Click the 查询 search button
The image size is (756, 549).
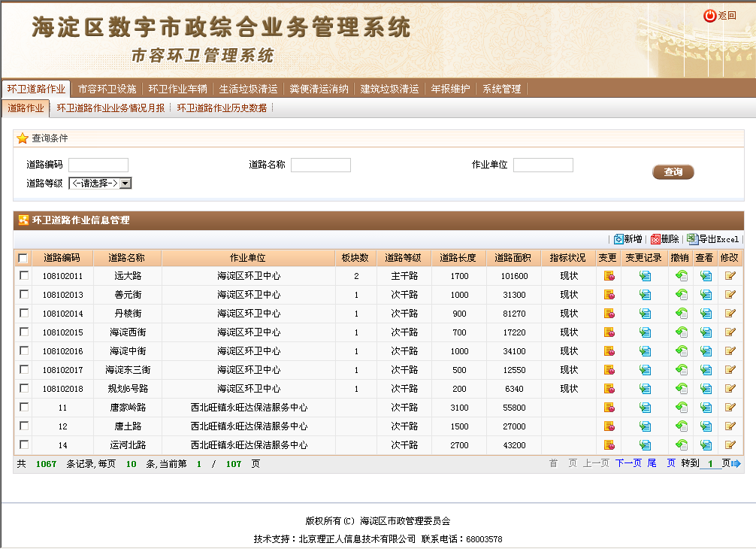pyautogui.click(x=673, y=172)
